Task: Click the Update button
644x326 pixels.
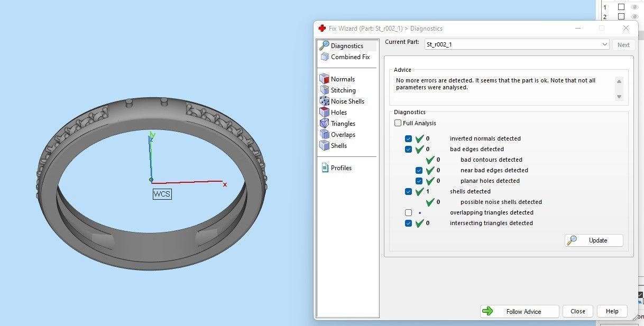Action: pos(594,240)
